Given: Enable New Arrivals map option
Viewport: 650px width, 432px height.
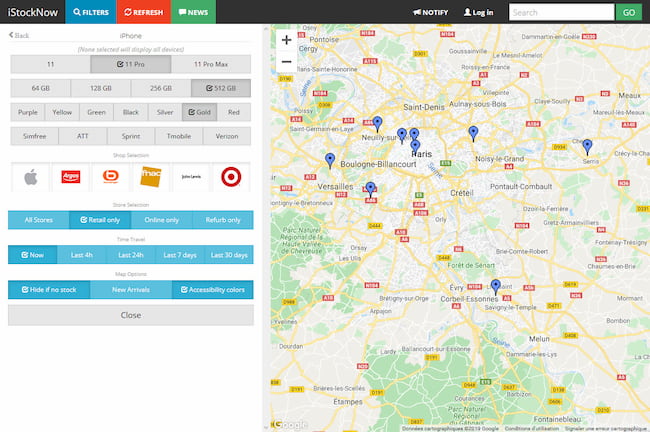Looking at the screenshot, I should (x=131, y=289).
